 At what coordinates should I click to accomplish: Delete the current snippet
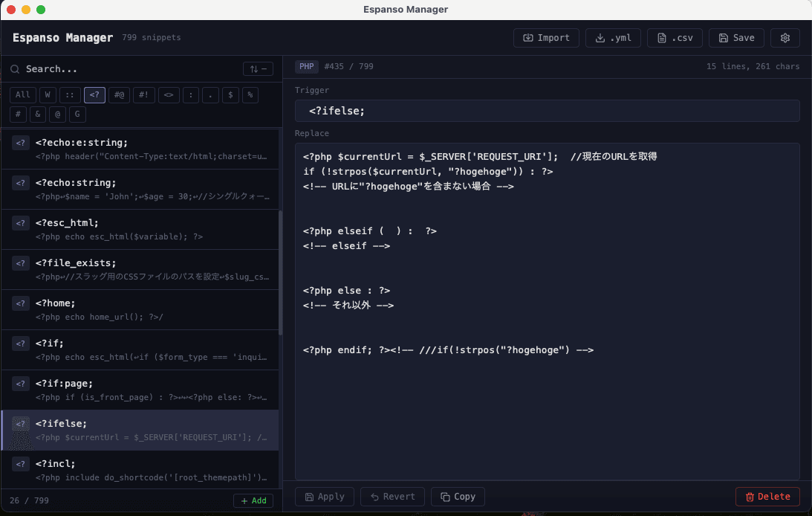point(767,497)
